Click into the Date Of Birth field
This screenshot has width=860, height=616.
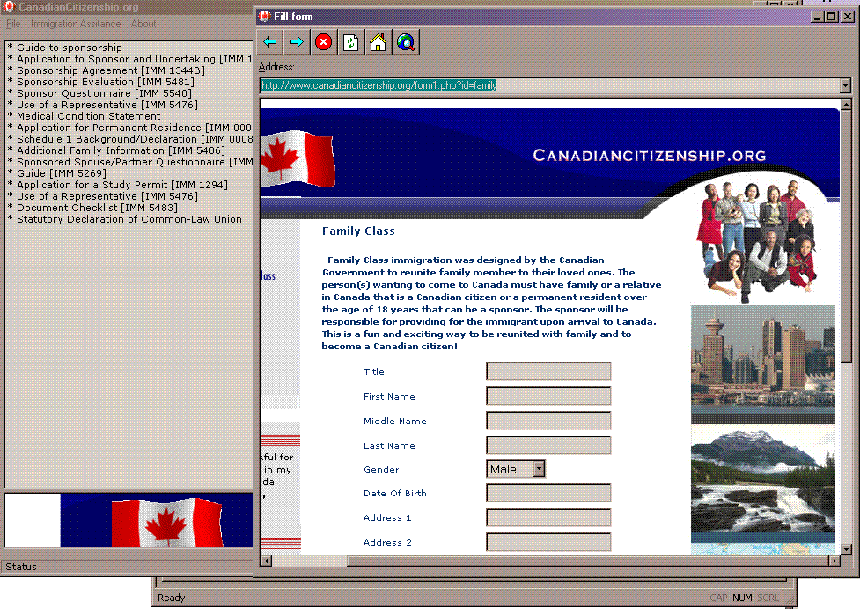tap(548, 493)
